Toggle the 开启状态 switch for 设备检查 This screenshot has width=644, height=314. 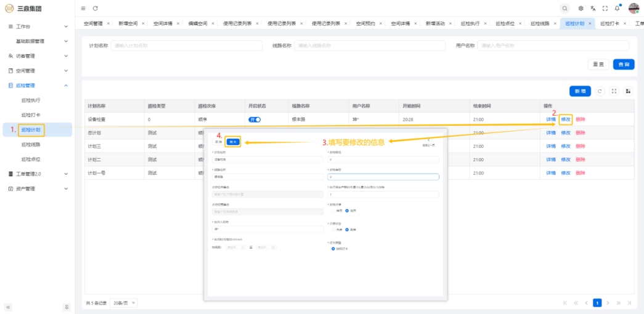coord(255,119)
